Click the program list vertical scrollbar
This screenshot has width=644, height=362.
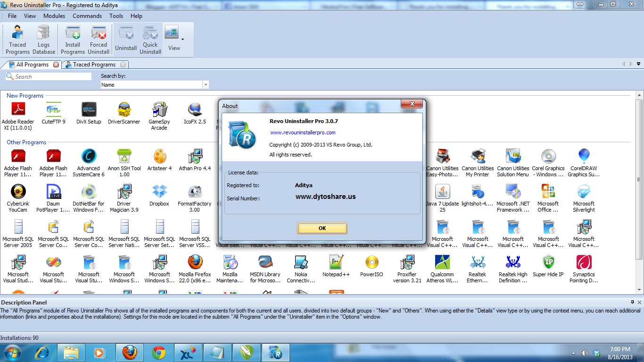(639, 179)
